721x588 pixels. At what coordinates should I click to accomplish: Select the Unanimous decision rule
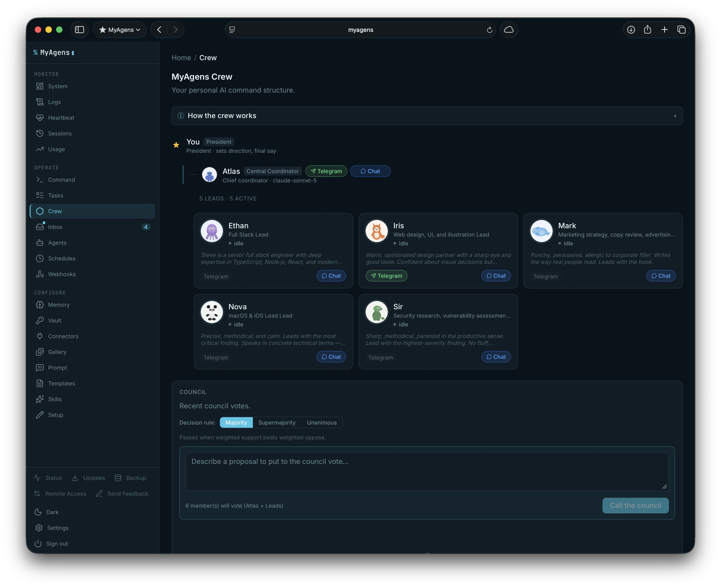(x=322, y=423)
